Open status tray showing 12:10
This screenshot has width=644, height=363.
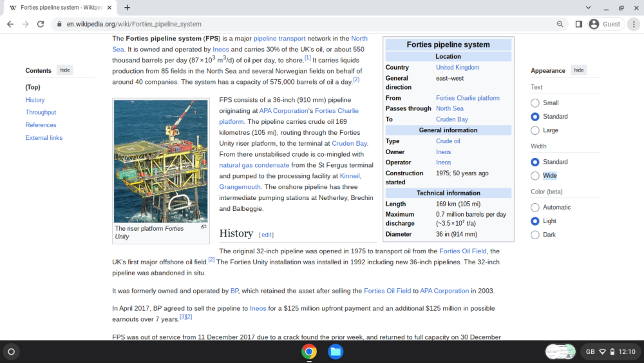pyautogui.click(x=611, y=352)
